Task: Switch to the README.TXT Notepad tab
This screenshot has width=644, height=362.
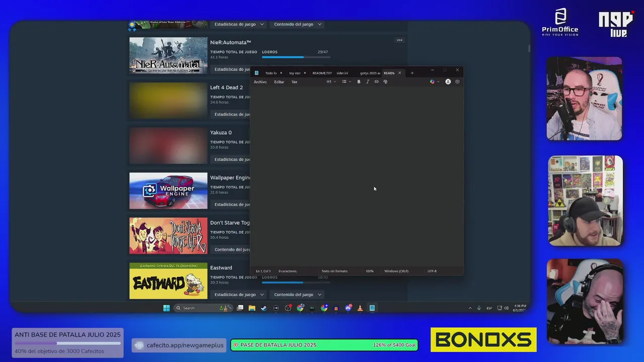Action: (322, 73)
